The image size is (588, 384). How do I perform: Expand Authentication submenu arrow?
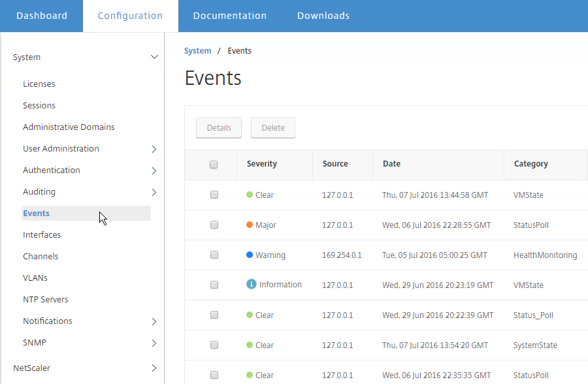[x=154, y=170]
